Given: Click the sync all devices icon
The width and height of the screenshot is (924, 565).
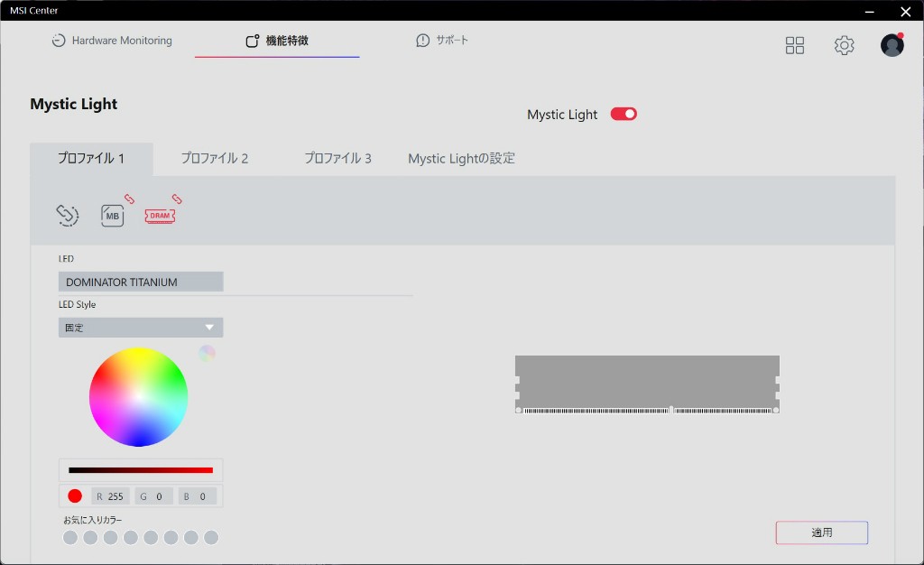Looking at the screenshot, I should 67,215.
